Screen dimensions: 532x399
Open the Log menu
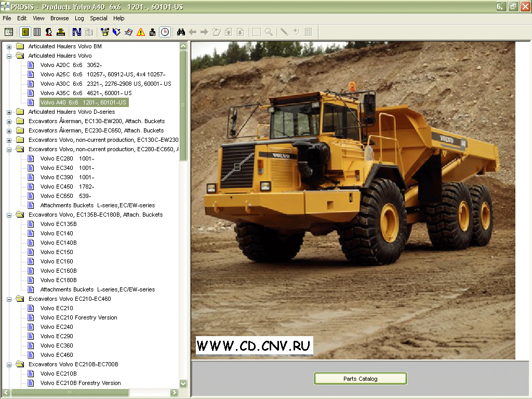[79, 18]
